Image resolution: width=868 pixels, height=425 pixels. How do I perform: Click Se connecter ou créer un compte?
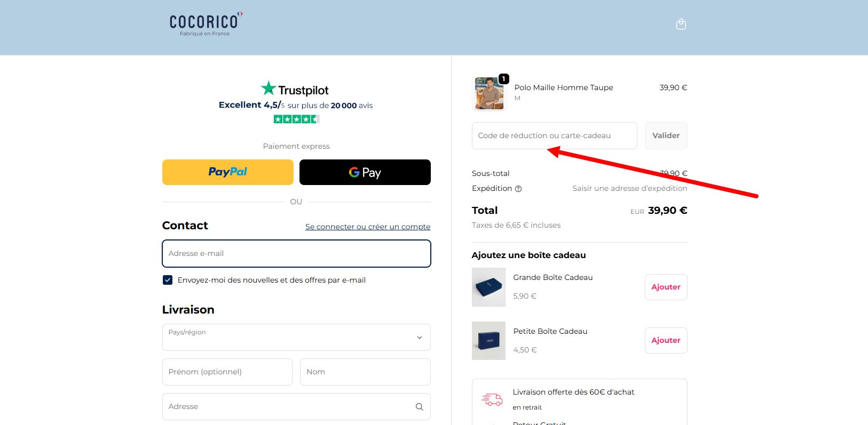368,227
